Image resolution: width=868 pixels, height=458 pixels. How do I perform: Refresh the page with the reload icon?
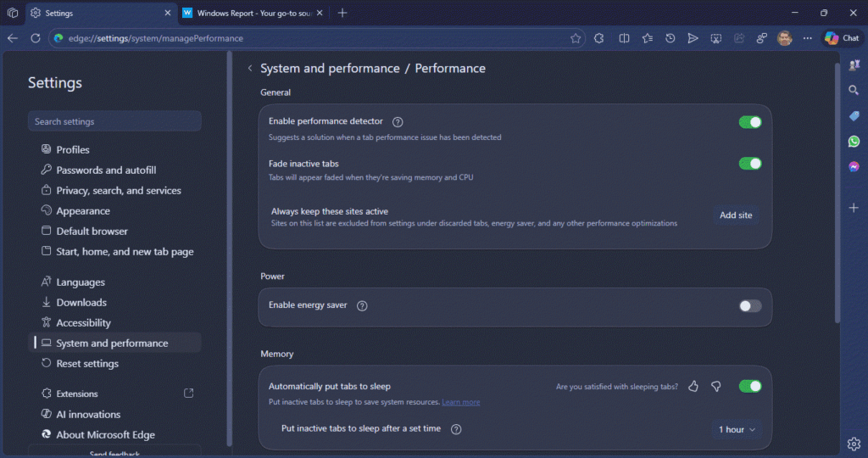(x=36, y=38)
